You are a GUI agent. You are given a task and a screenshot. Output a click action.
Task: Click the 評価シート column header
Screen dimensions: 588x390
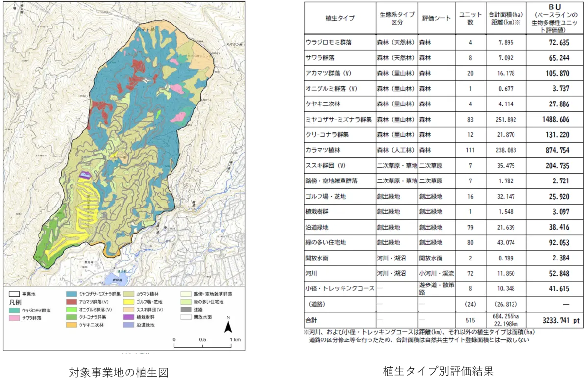click(436, 18)
